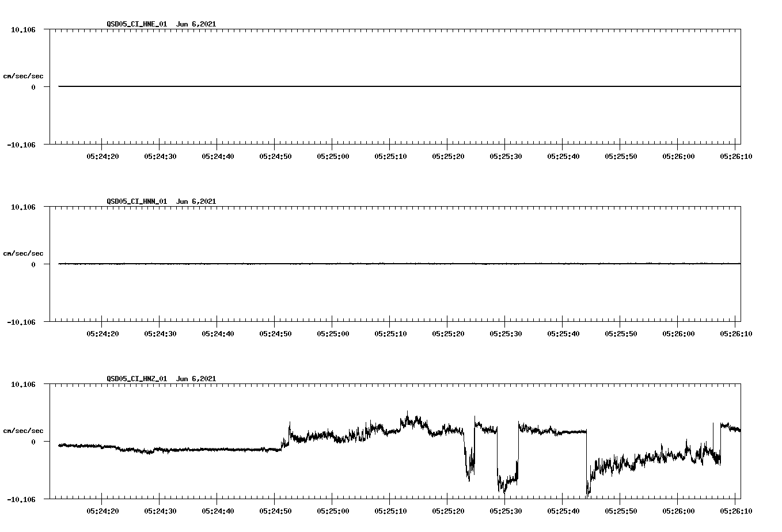Click the -10.106 bottom axis value on HNZ plot
Image resolution: width=782 pixels, height=532 pixels.
pos(21,500)
